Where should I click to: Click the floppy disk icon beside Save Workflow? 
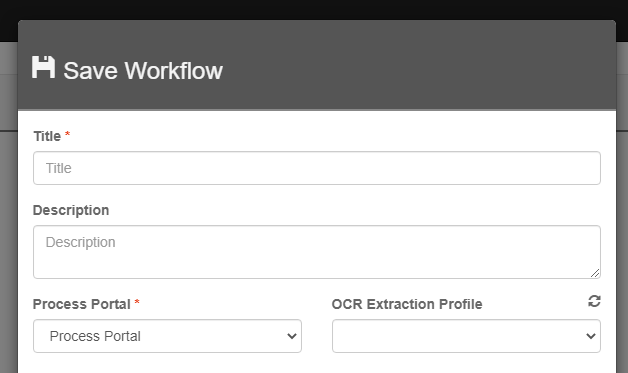(43, 67)
